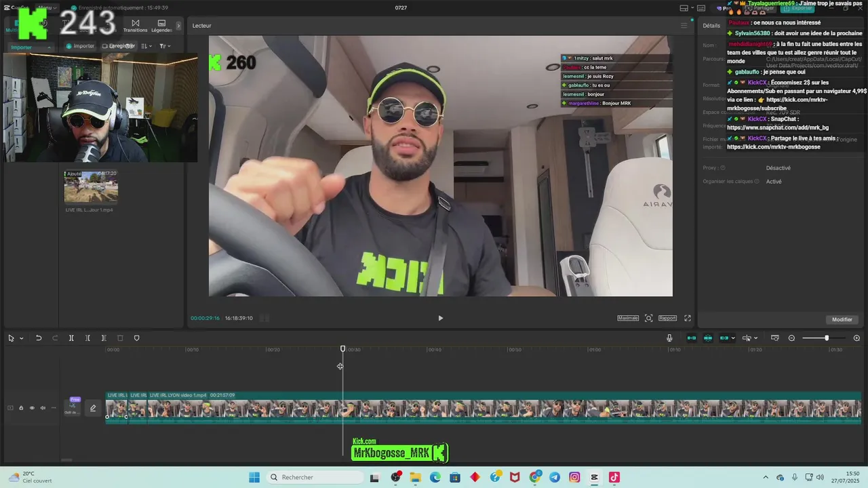The image size is (868, 488).
Task: Open Windows Start menu
Action: pos(254,477)
